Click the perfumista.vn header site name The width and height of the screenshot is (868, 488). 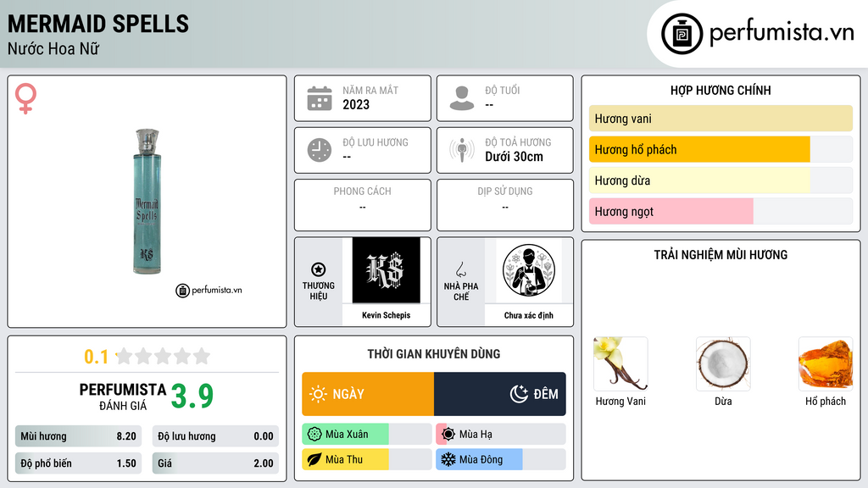[x=782, y=33]
